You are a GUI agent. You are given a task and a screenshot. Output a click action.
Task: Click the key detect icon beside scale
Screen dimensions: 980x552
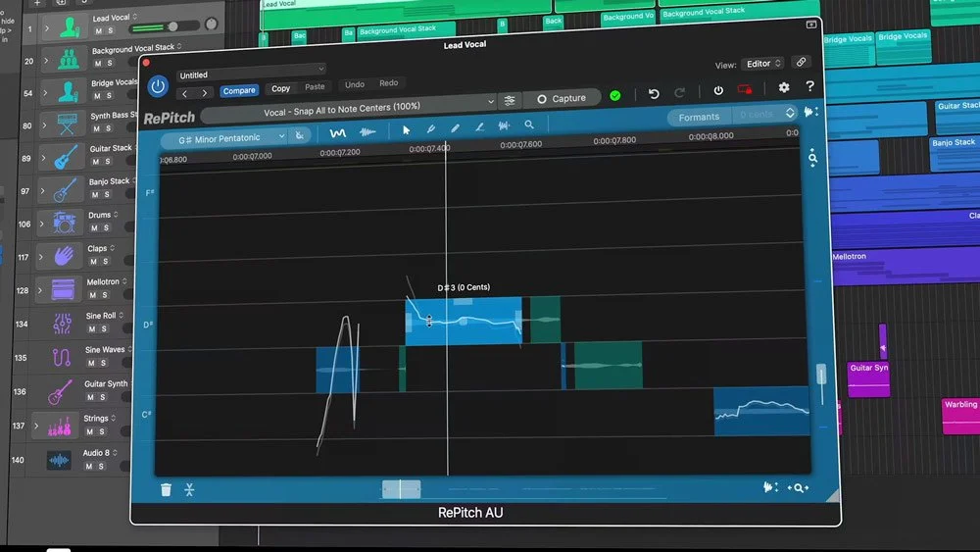point(300,135)
